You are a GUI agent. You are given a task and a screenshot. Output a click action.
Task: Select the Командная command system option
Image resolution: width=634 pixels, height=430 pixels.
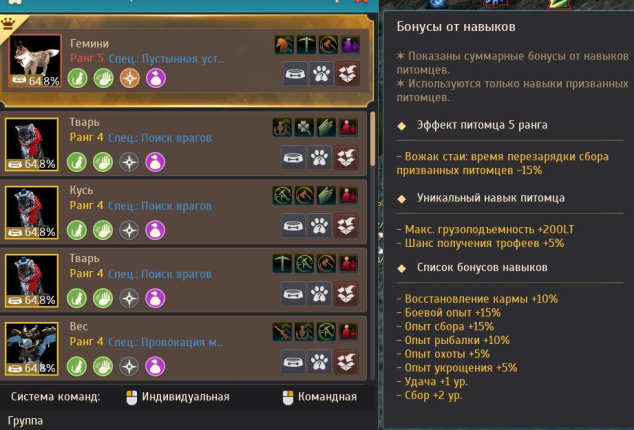[320, 397]
